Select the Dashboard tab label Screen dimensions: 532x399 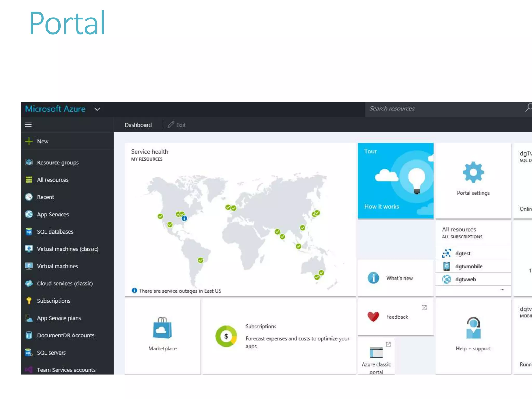(138, 125)
